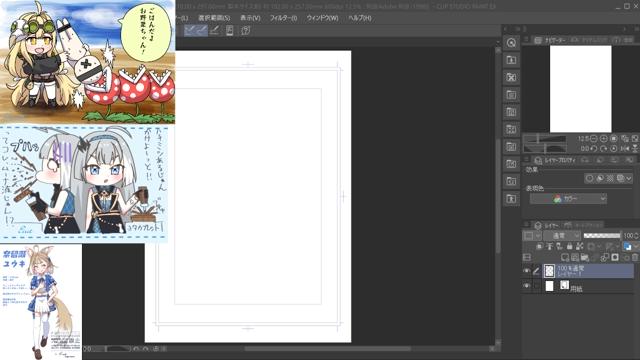Screen dimensions: 640x360
Task: Open the third folder icon in material strip
Action: 511,95
